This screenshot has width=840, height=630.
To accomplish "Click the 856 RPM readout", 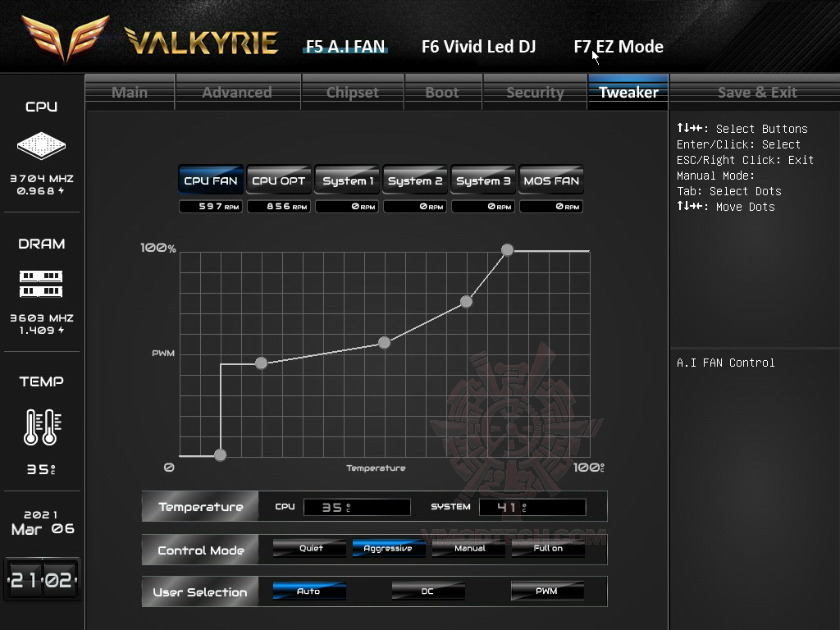I will (x=279, y=206).
